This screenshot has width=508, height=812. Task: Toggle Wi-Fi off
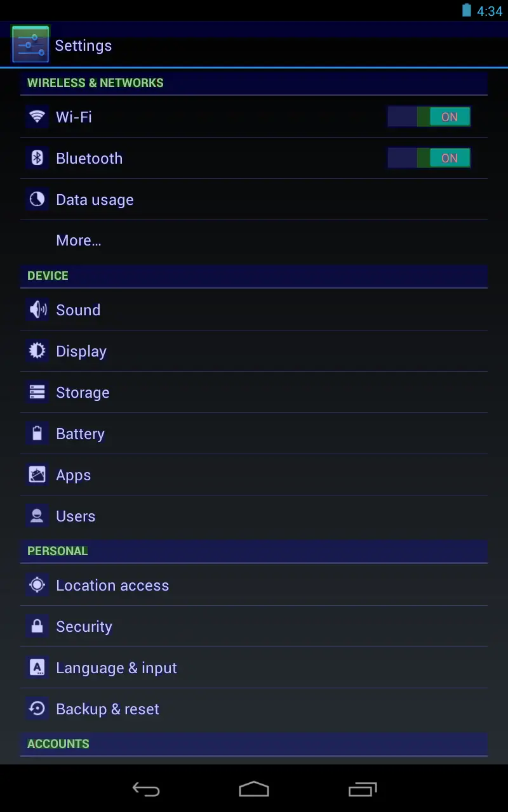pyautogui.click(x=429, y=117)
